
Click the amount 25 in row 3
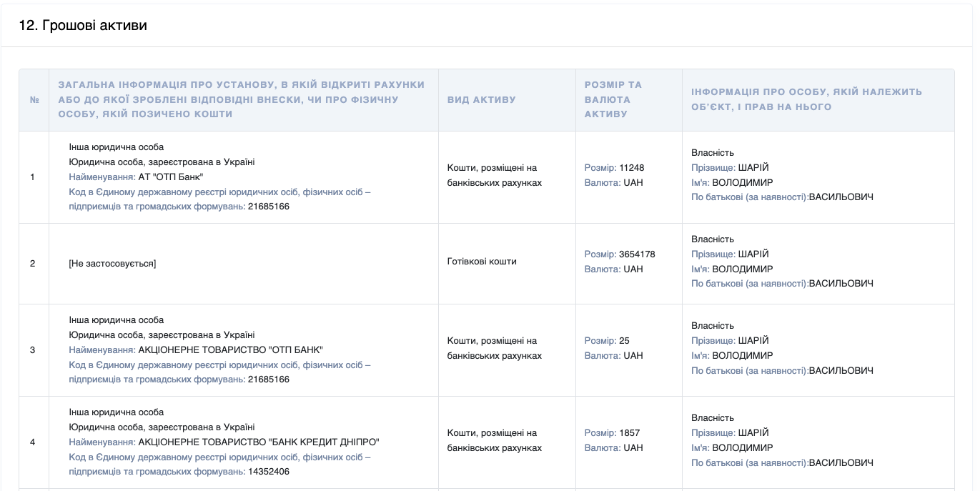pos(625,341)
